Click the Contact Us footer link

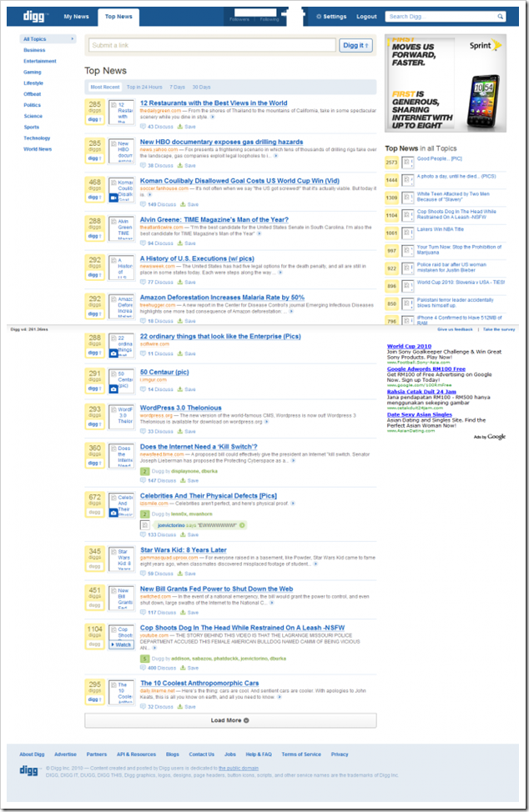[x=202, y=754]
